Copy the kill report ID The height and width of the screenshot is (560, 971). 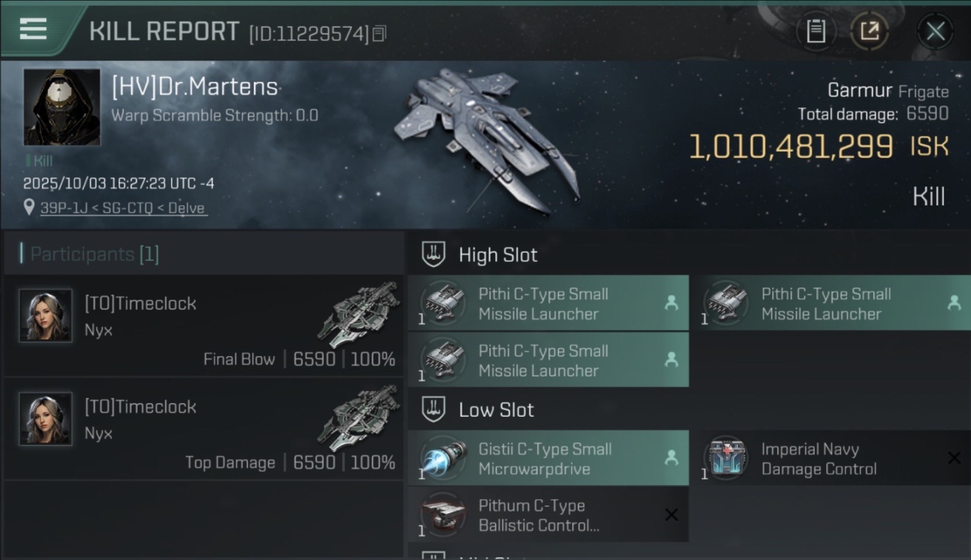pos(379,34)
